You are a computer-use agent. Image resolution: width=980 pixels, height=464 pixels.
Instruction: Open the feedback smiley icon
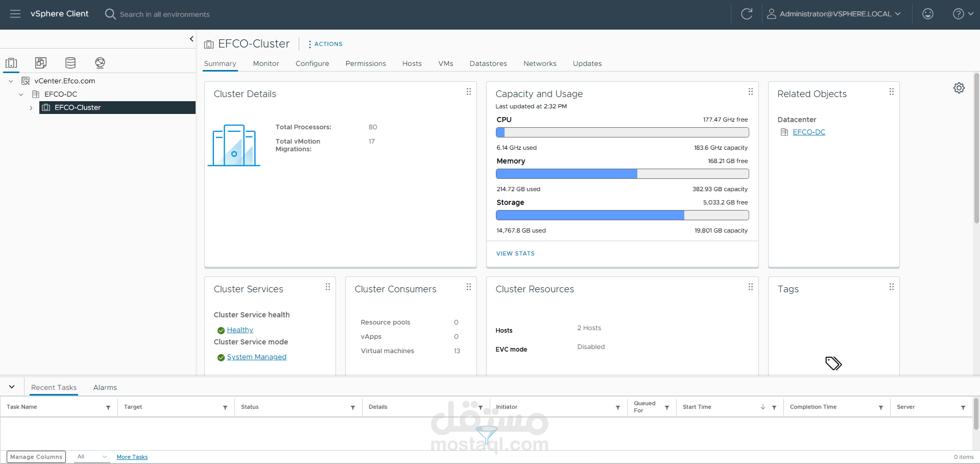coord(928,14)
